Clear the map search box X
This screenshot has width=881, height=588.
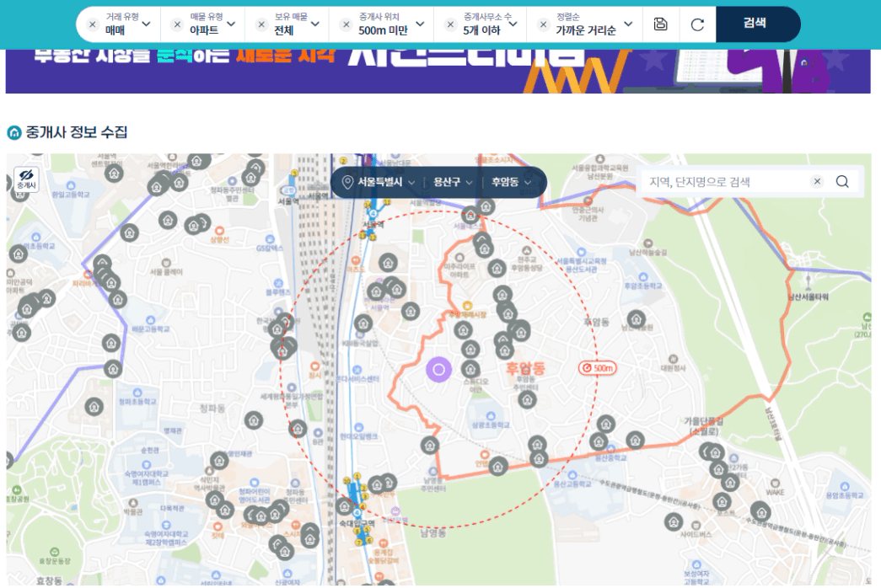pos(817,181)
